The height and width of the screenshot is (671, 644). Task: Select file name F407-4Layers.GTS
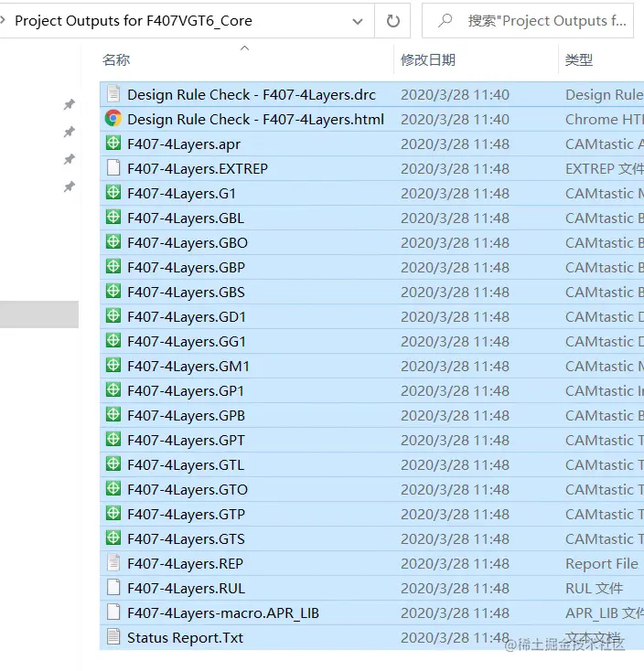click(x=186, y=538)
